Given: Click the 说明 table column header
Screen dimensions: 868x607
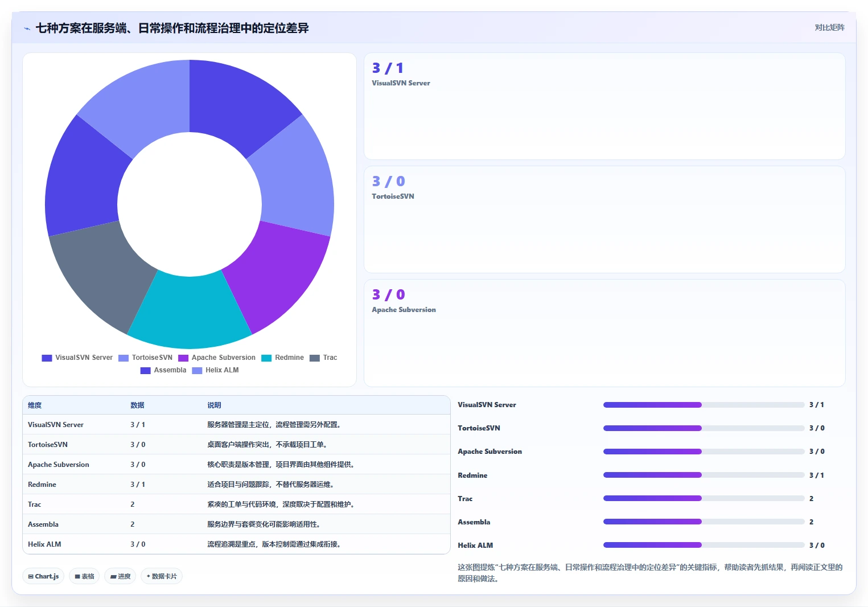Looking at the screenshot, I should click(214, 405).
